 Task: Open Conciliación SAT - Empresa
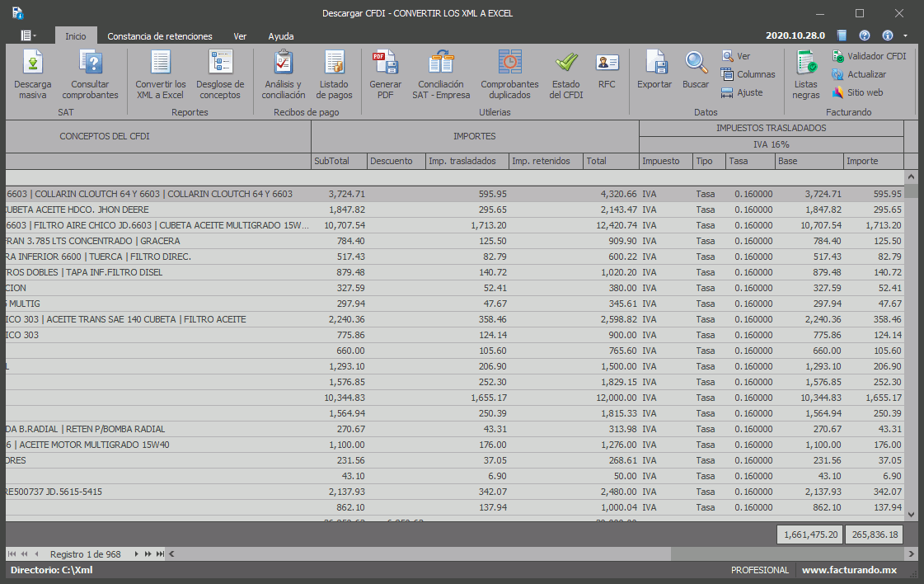tap(441, 74)
